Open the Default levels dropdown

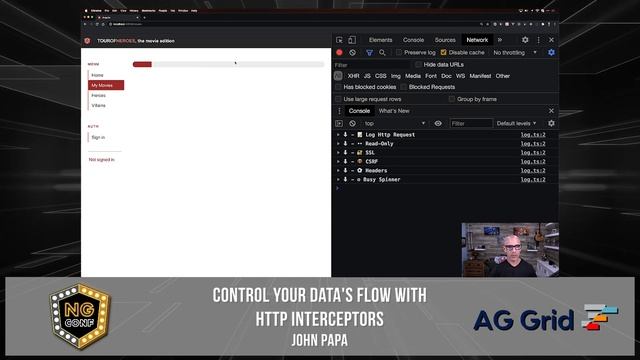pos(516,123)
